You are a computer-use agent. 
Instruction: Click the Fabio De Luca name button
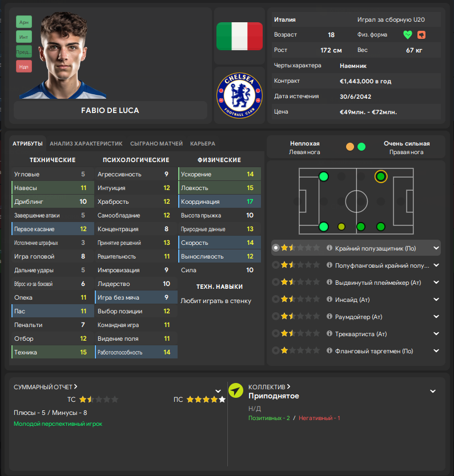pos(110,110)
